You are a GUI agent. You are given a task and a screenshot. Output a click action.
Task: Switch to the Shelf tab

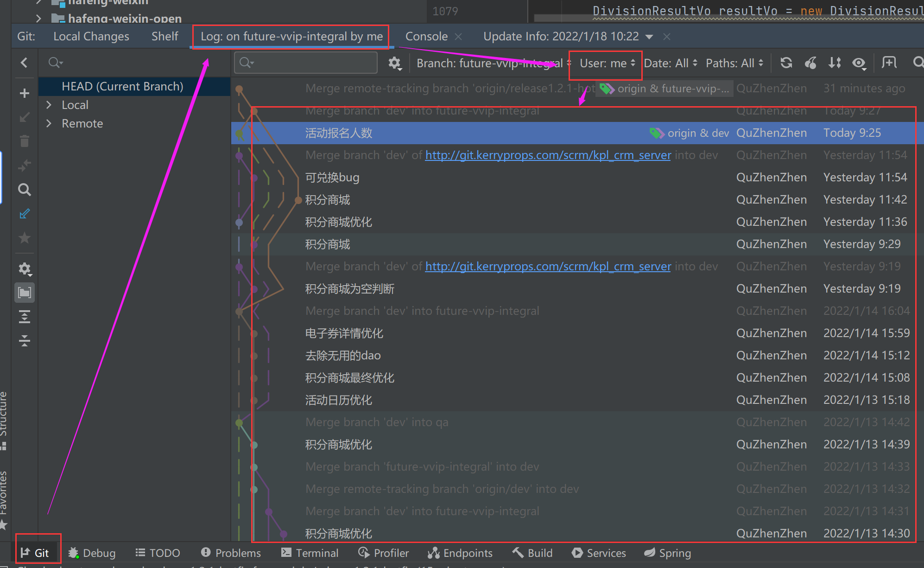pyautogui.click(x=165, y=36)
